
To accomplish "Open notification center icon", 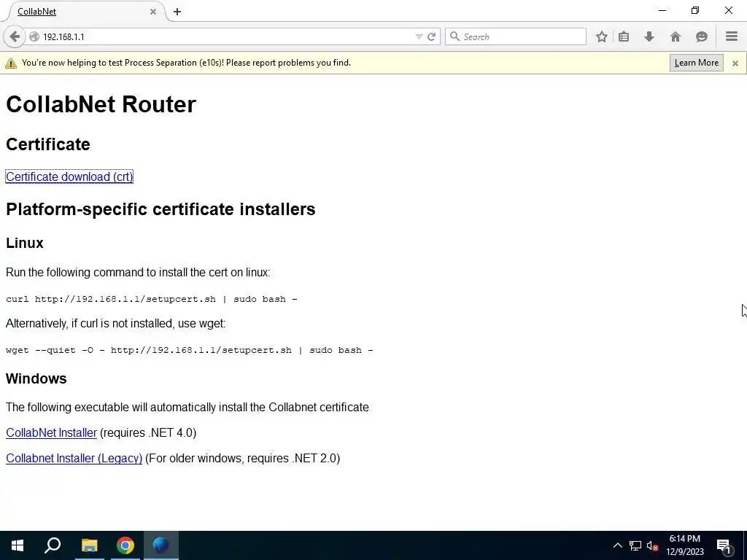I will [724, 545].
